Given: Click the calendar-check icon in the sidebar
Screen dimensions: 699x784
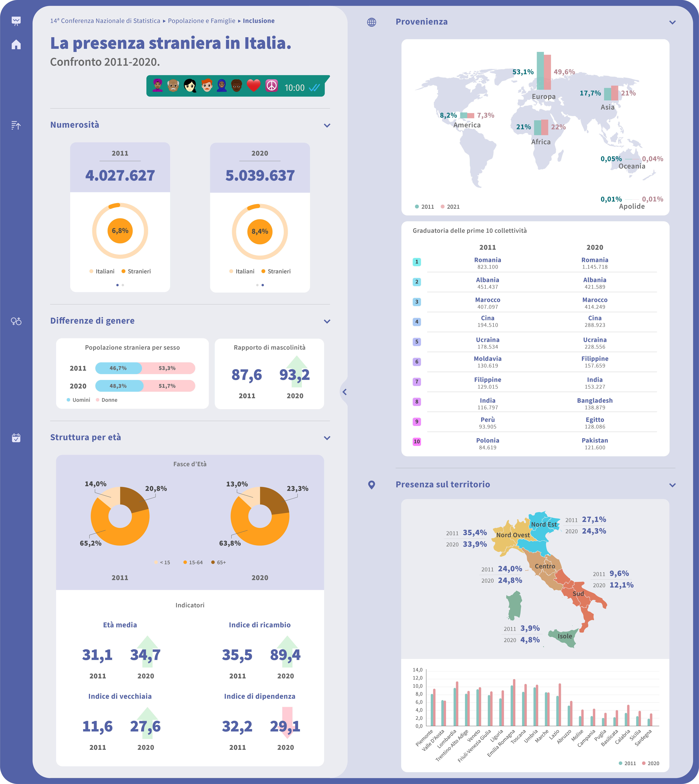Looking at the screenshot, I should tap(16, 438).
